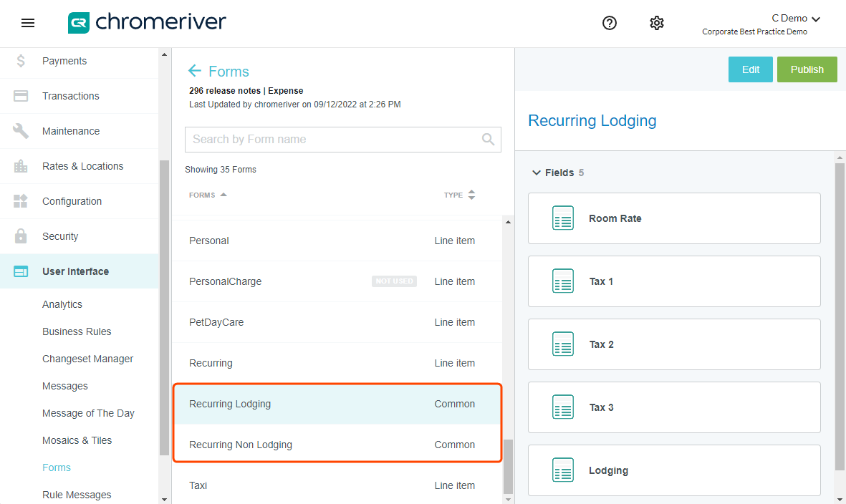This screenshot has height=504, width=846.
Task: Open Business Rules in the sidebar
Action: click(77, 331)
